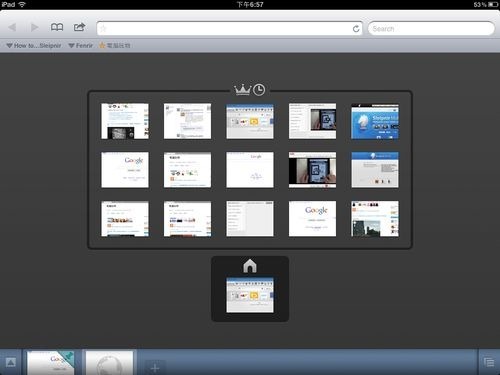Open the "How to...Sleipnir" bookmark
This screenshot has width=500, height=375.
[x=34, y=46]
